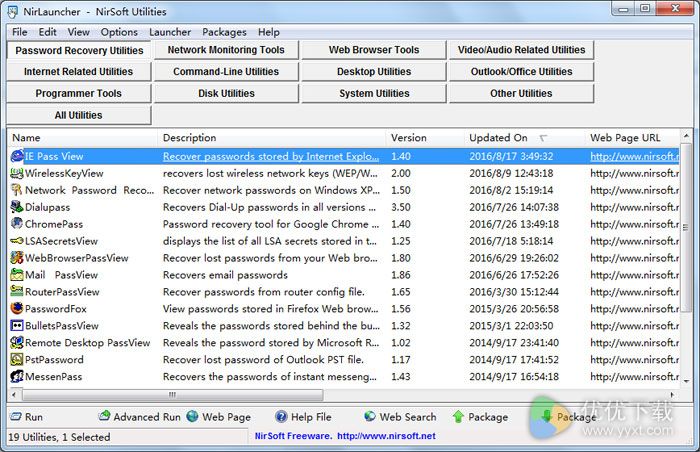Open the File menu
This screenshot has width=700, height=452.
click(x=20, y=32)
